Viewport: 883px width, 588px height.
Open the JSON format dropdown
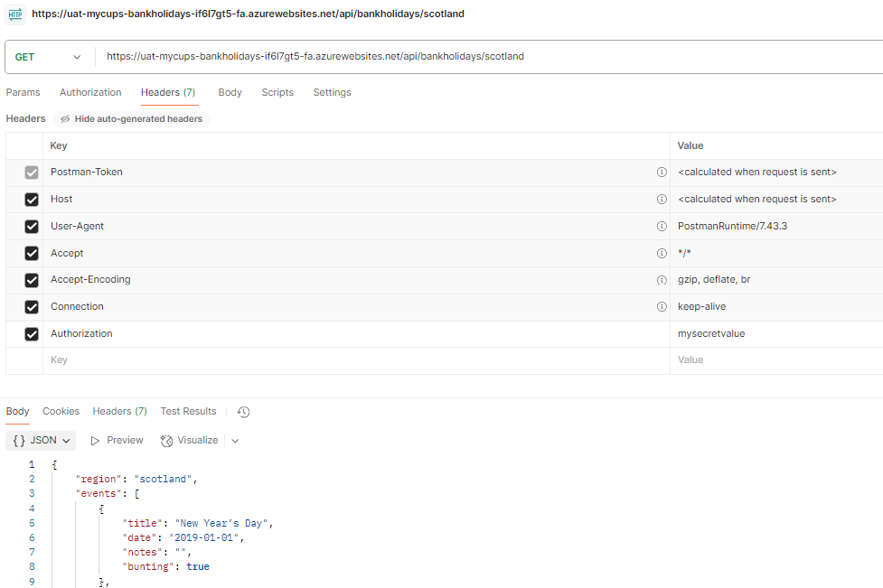pyautogui.click(x=41, y=441)
